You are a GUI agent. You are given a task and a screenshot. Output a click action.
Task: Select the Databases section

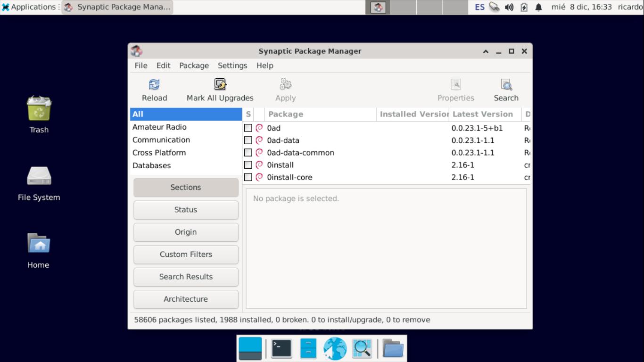pos(186,165)
